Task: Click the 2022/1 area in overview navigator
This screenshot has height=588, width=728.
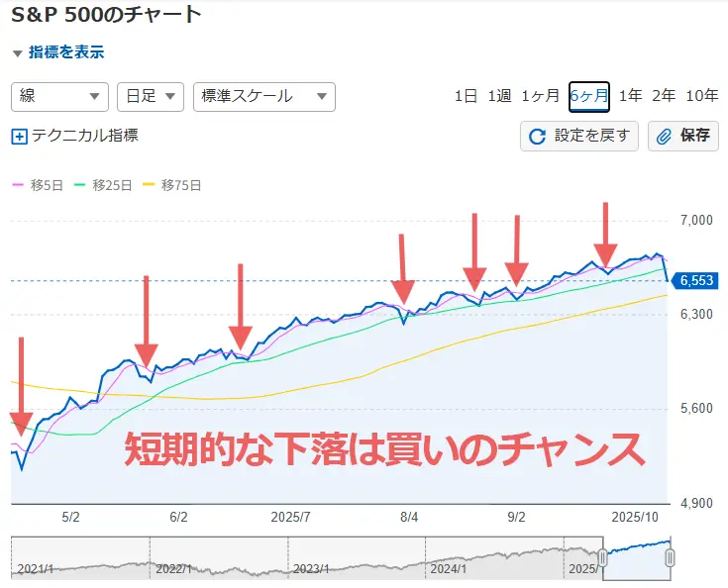Action: pyautogui.click(x=173, y=569)
